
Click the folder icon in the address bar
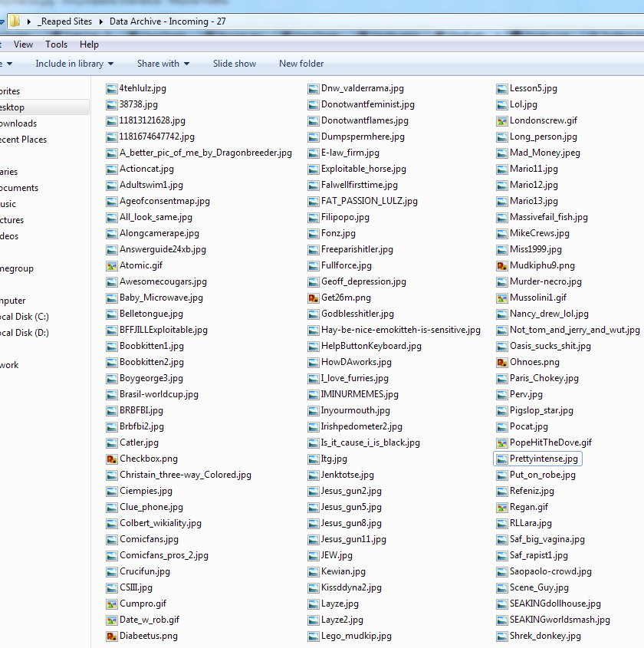[15, 21]
